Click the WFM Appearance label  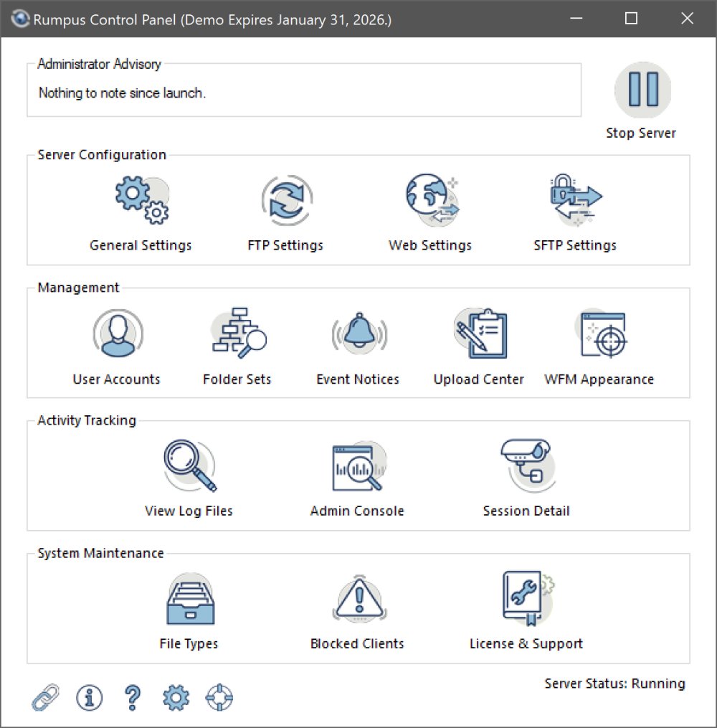click(599, 379)
